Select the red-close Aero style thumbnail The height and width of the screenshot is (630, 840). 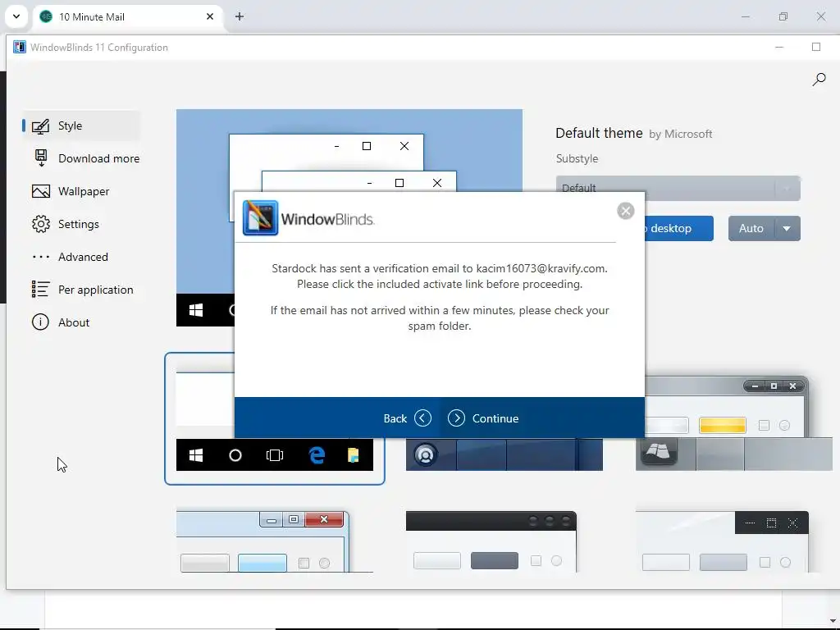click(274, 541)
